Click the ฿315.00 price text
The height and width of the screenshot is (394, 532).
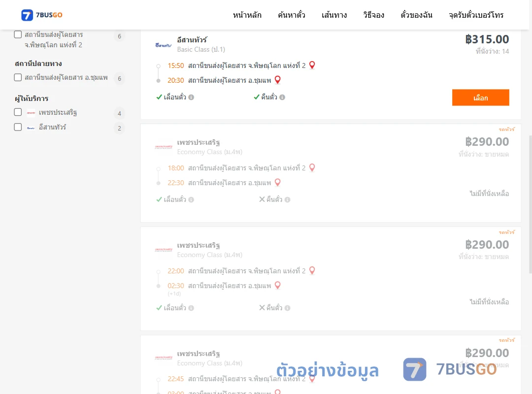coord(487,39)
